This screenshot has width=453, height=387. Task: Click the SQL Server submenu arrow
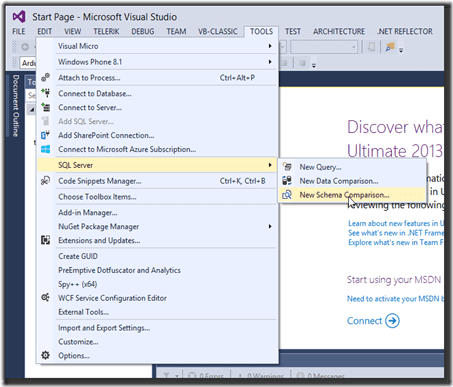click(x=270, y=165)
